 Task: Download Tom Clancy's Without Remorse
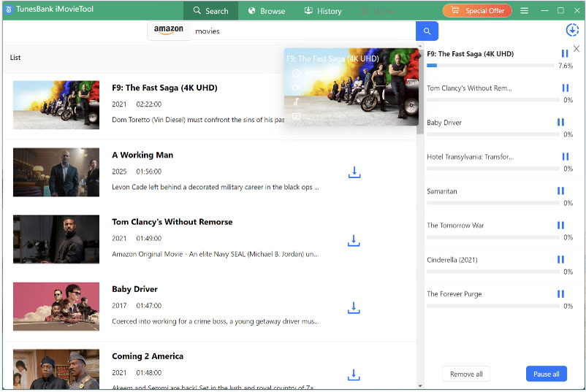[354, 240]
